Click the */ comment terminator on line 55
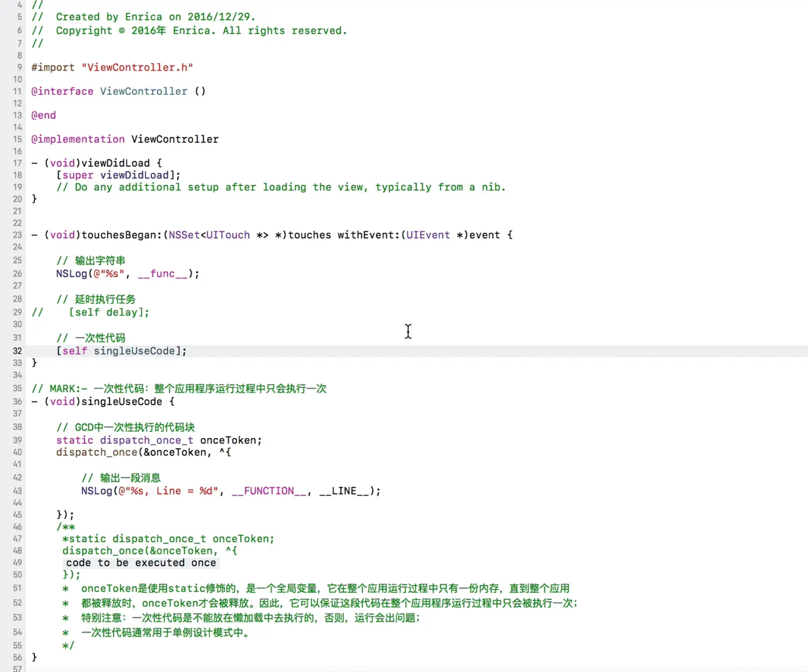This screenshot has height=672, width=808. point(68,646)
